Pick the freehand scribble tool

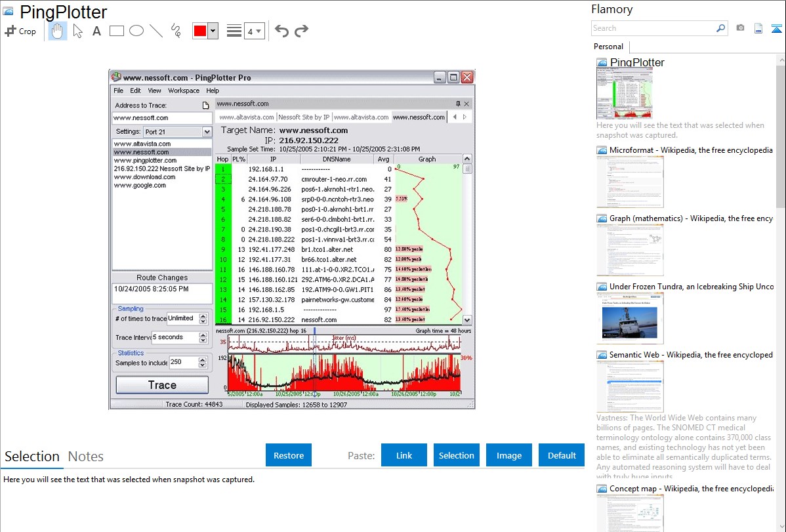[x=176, y=31]
